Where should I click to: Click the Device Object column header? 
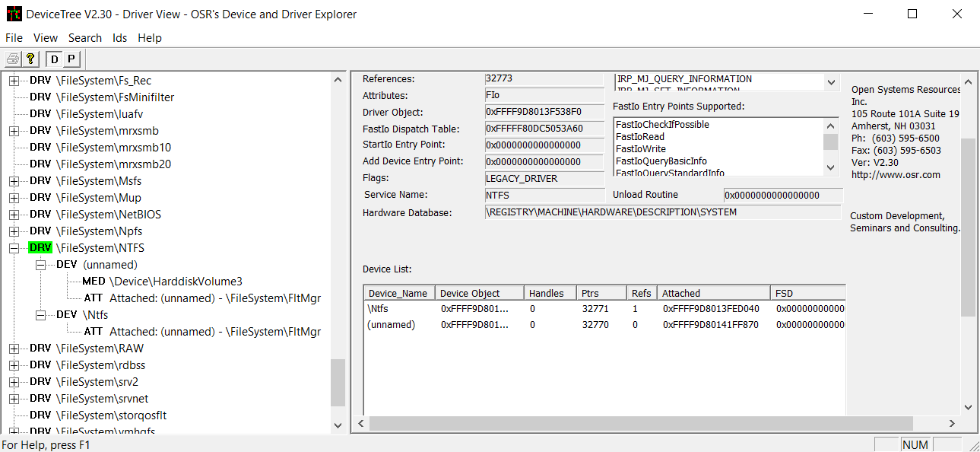click(480, 293)
